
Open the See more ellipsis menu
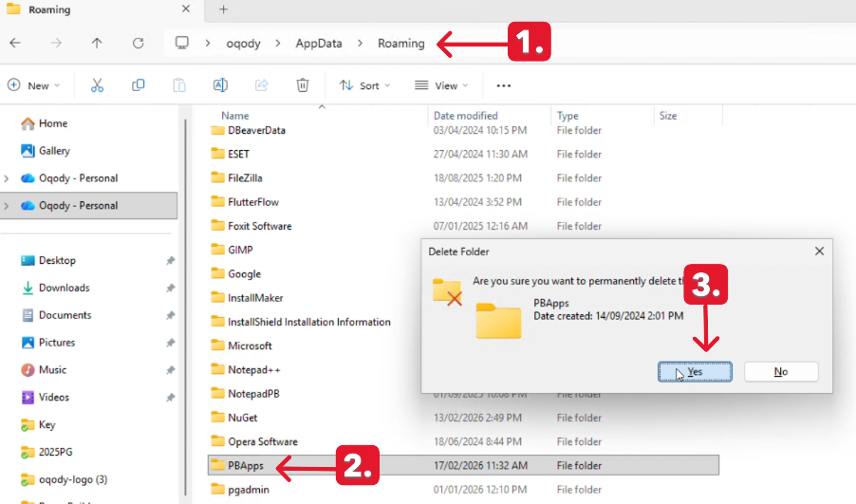pyautogui.click(x=504, y=85)
